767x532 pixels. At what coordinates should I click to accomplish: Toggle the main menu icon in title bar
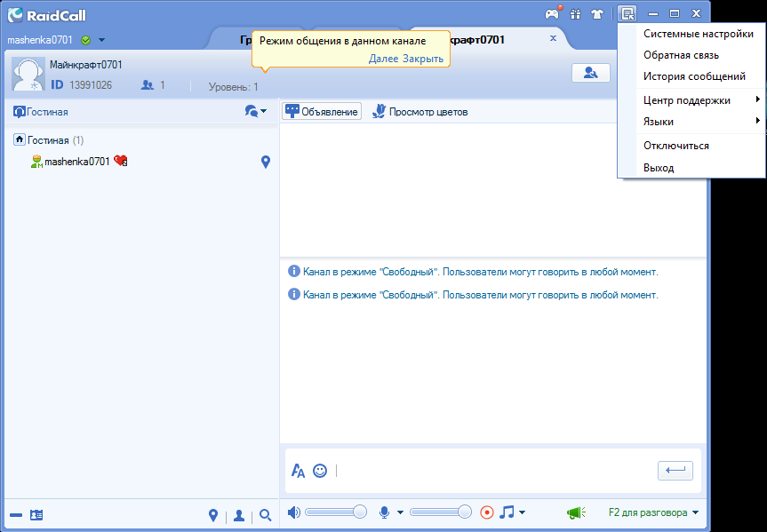pos(627,13)
